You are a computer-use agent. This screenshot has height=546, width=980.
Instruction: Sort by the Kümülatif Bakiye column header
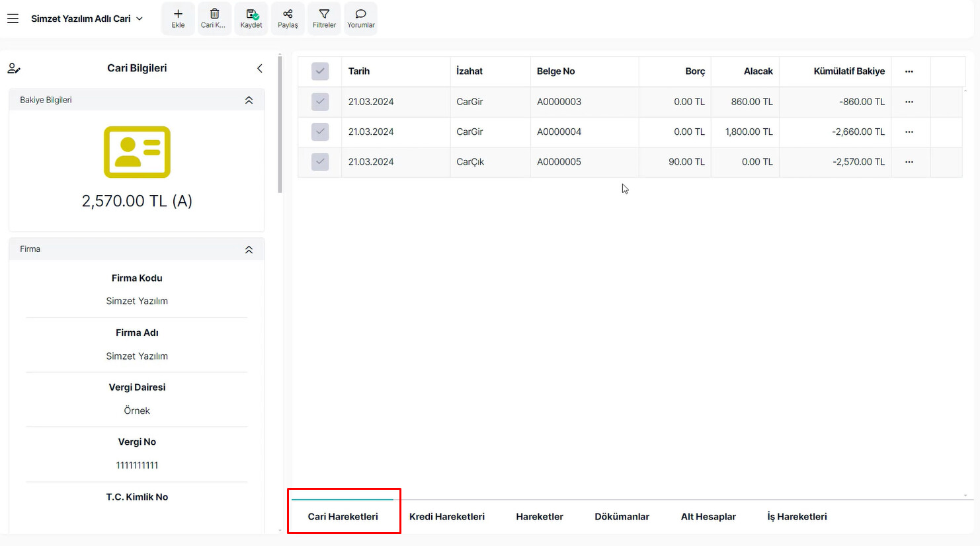pyautogui.click(x=835, y=71)
